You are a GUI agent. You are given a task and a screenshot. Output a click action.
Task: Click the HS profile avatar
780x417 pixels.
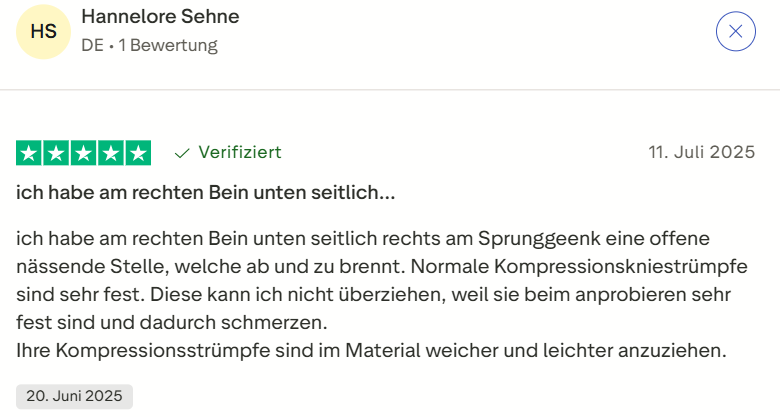(x=44, y=32)
